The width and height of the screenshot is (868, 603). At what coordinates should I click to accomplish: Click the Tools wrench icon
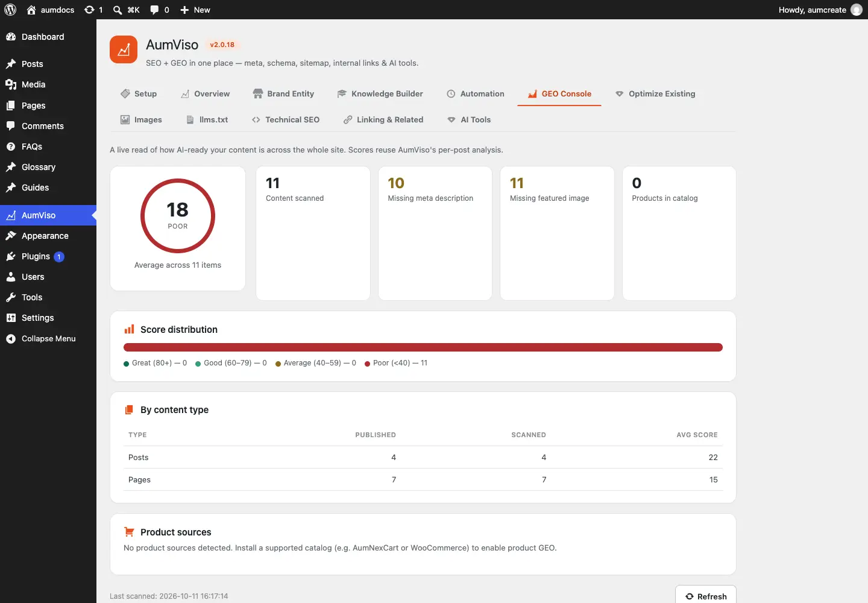point(11,297)
